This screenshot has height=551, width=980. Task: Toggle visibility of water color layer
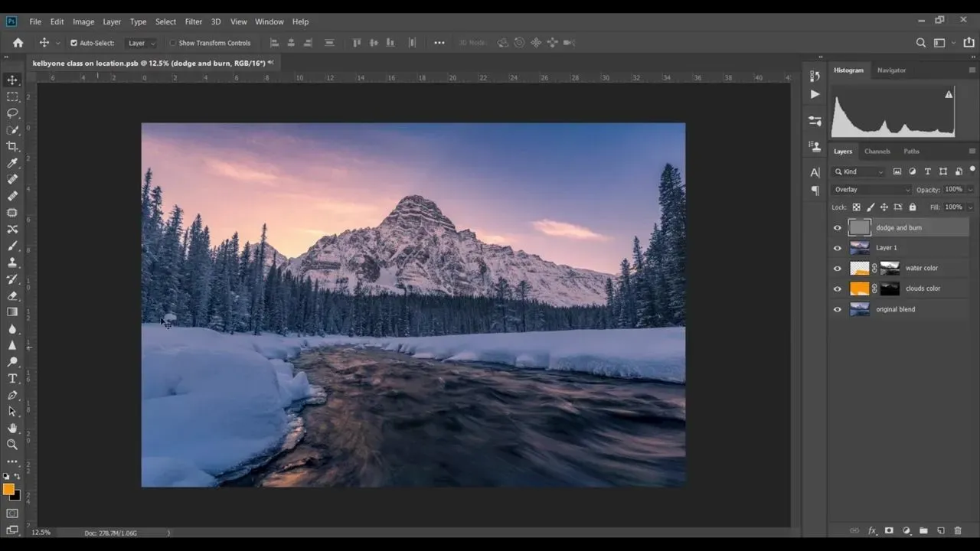837,269
